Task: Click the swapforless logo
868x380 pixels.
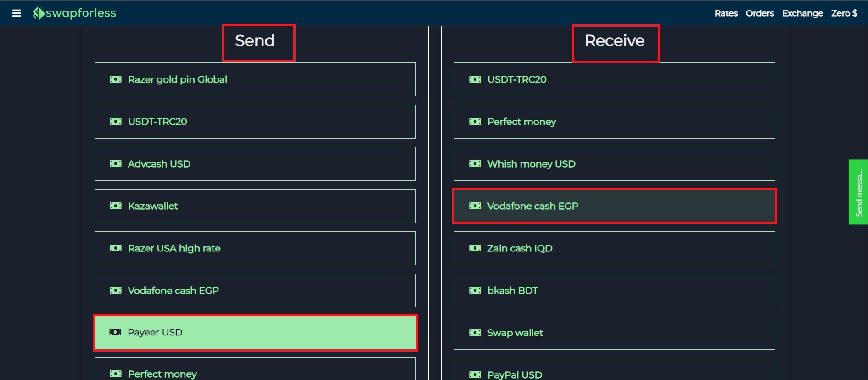Action: point(74,13)
